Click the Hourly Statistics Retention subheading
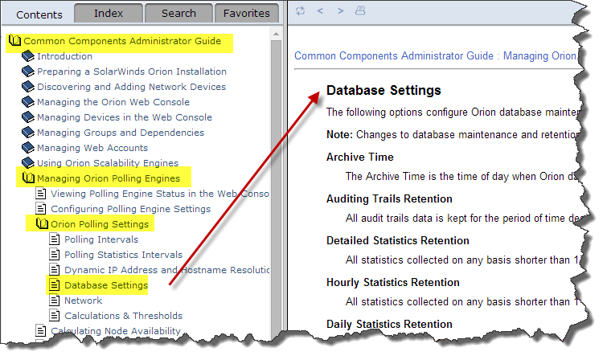This screenshot has width=607, height=364. (393, 282)
